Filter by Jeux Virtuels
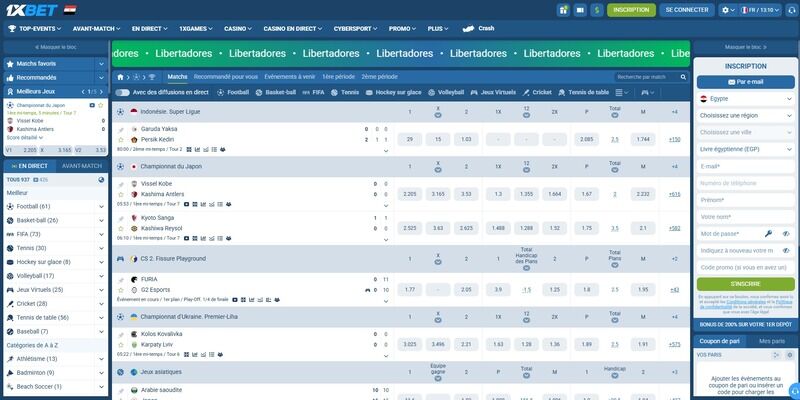This screenshot has height=400, width=800. point(493,92)
